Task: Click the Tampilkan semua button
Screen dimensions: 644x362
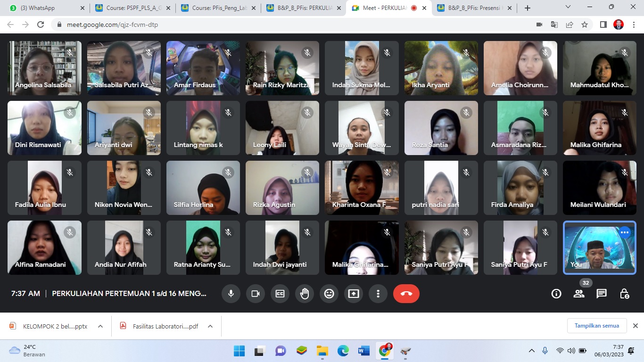Action: tap(596, 326)
